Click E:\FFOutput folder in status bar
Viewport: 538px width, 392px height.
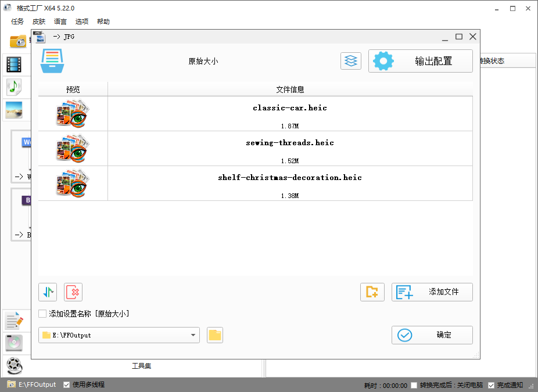click(x=31, y=385)
